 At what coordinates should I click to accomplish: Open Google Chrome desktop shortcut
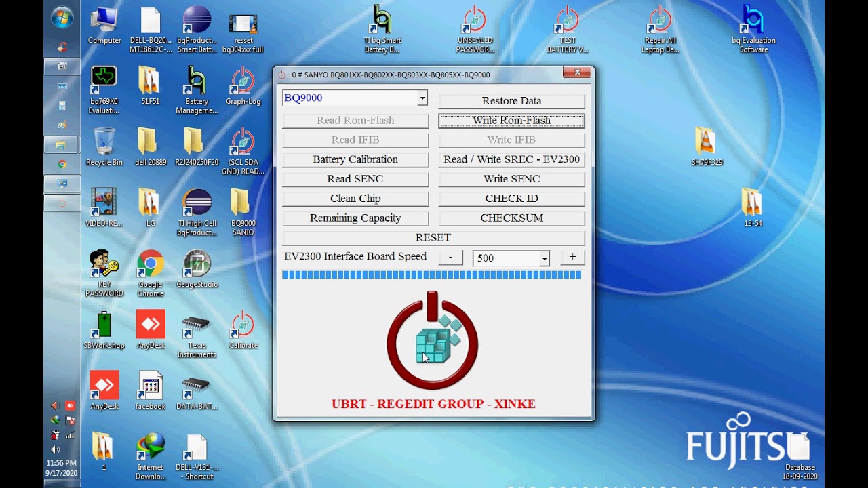[151, 272]
